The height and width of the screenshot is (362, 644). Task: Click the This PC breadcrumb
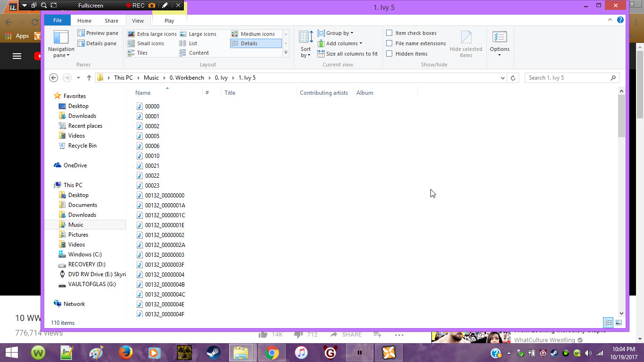[124, 78]
